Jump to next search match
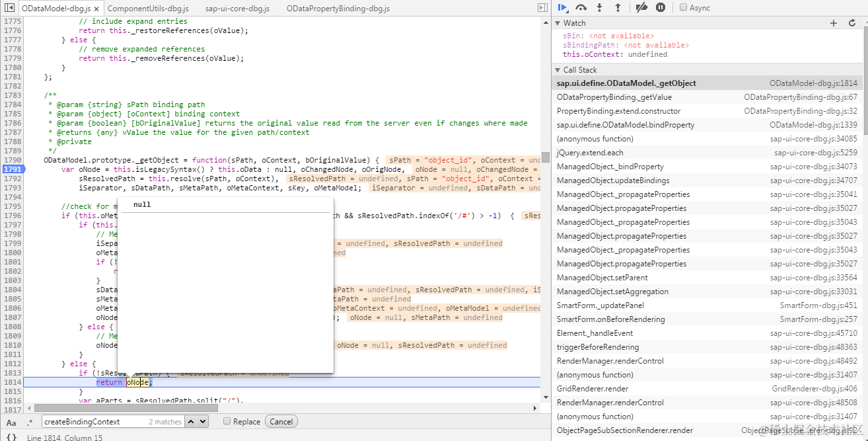868x441 pixels. (x=202, y=422)
